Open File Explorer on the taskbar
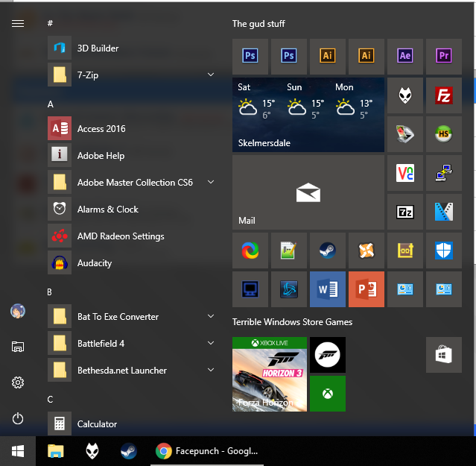The width and height of the screenshot is (476, 466). tap(56, 451)
